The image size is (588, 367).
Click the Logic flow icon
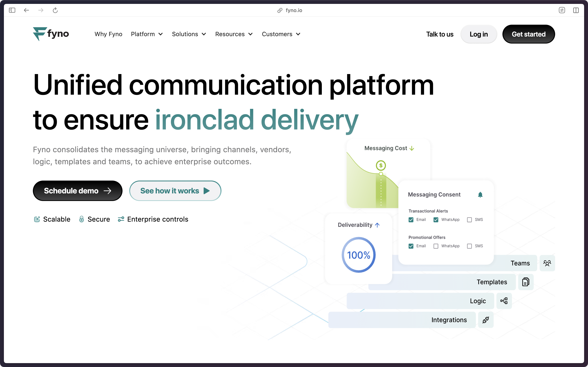click(x=504, y=301)
